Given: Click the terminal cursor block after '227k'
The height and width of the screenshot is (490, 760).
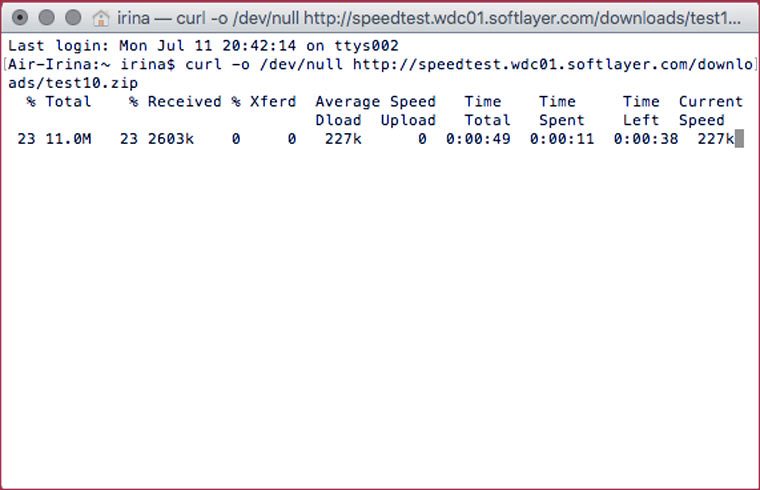Looking at the screenshot, I should pos(739,139).
